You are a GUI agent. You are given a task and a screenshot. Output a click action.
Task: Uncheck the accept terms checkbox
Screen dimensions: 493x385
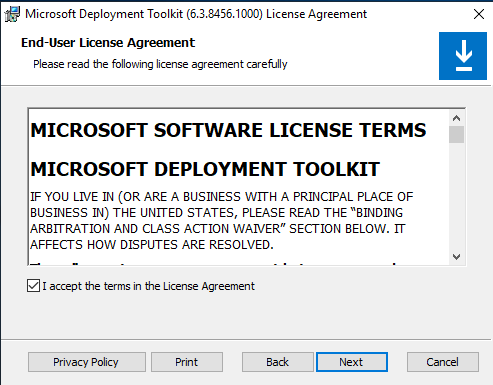pos(33,286)
